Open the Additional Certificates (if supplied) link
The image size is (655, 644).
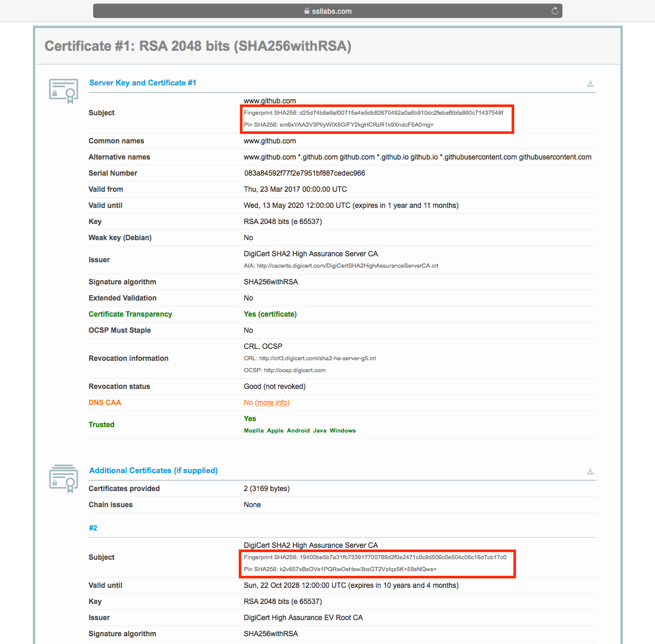tap(153, 470)
